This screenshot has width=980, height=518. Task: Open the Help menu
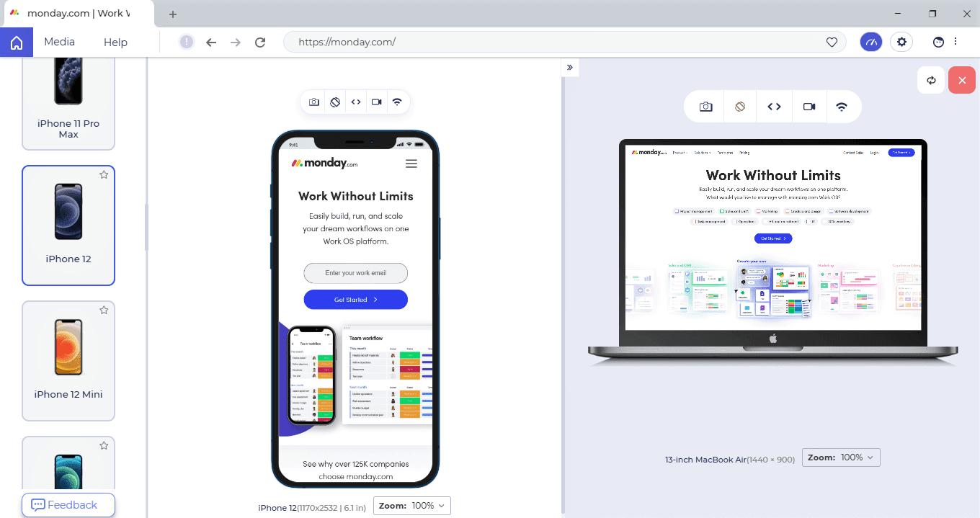(x=115, y=42)
